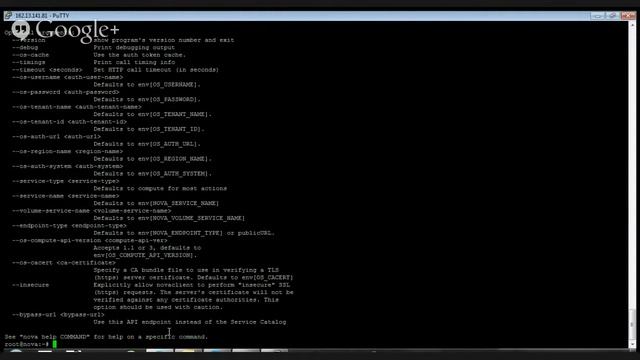Click "option should be used with caution"
The height and width of the screenshot is (360, 640).
(158, 307)
